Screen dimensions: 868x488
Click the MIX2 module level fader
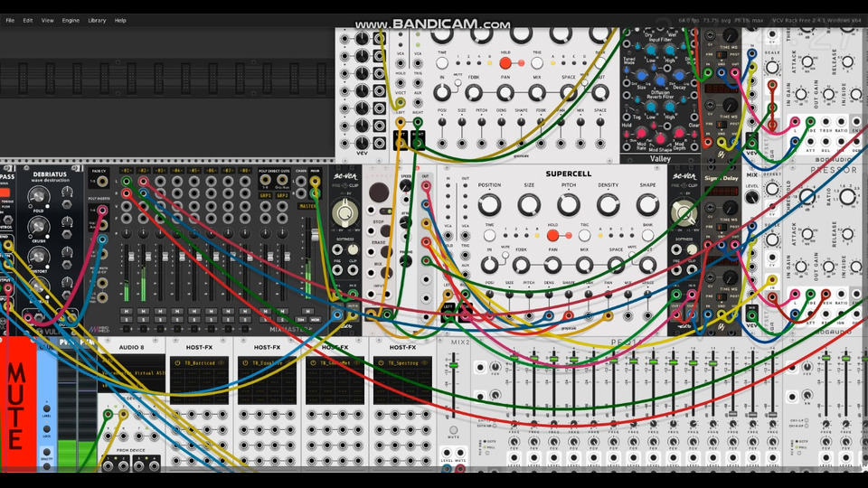[454, 366]
